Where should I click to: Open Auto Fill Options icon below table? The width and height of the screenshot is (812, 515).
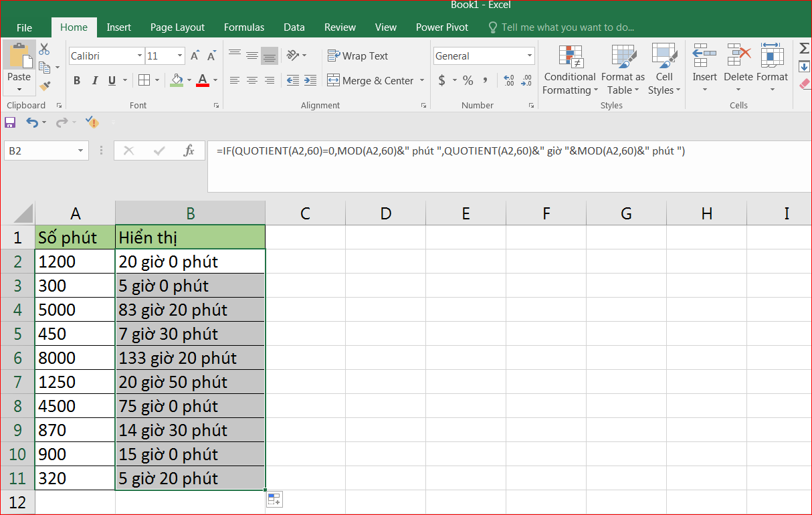click(274, 499)
